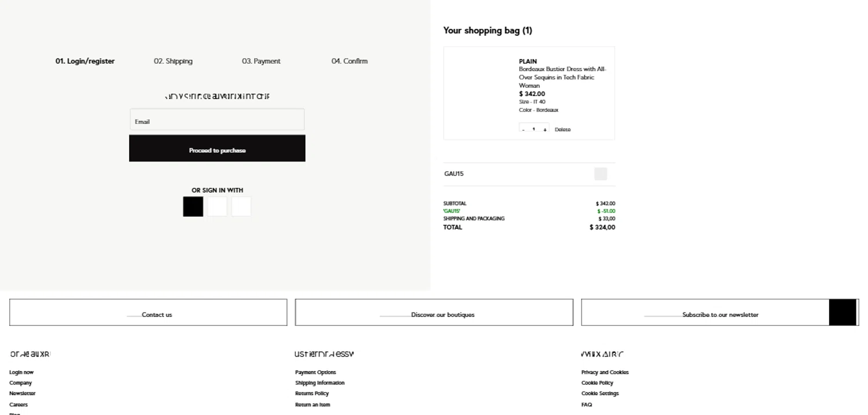The image size is (868, 415).
Task: Go to the 02. Shipping step
Action: click(173, 61)
